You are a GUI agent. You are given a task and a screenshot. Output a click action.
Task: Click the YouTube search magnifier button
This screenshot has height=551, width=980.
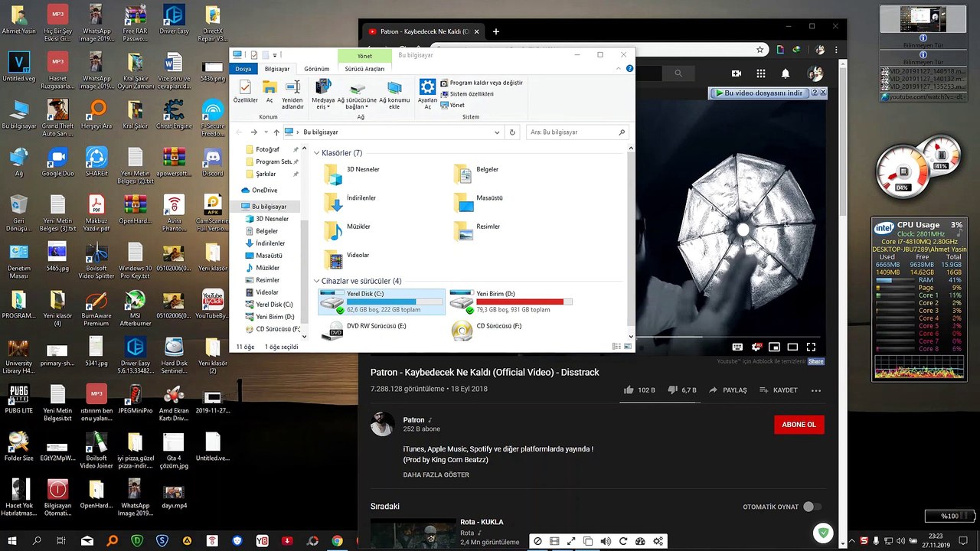[678, 73]
